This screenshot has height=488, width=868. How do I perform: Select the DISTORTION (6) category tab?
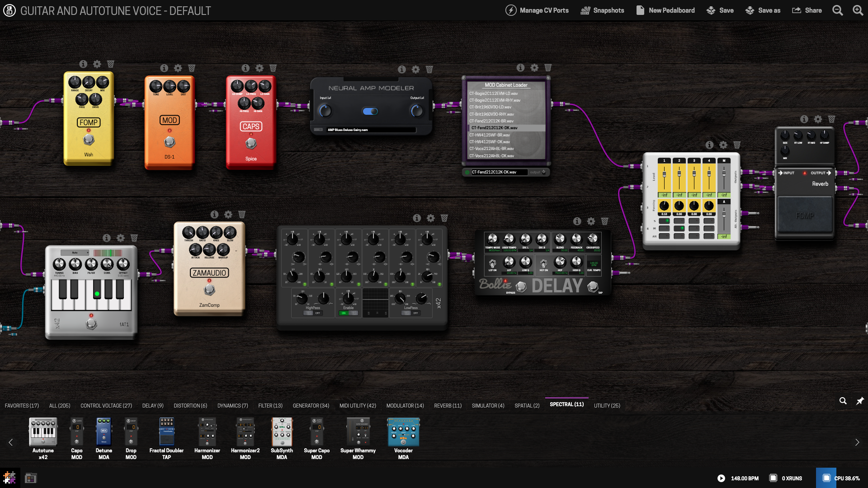190,406
